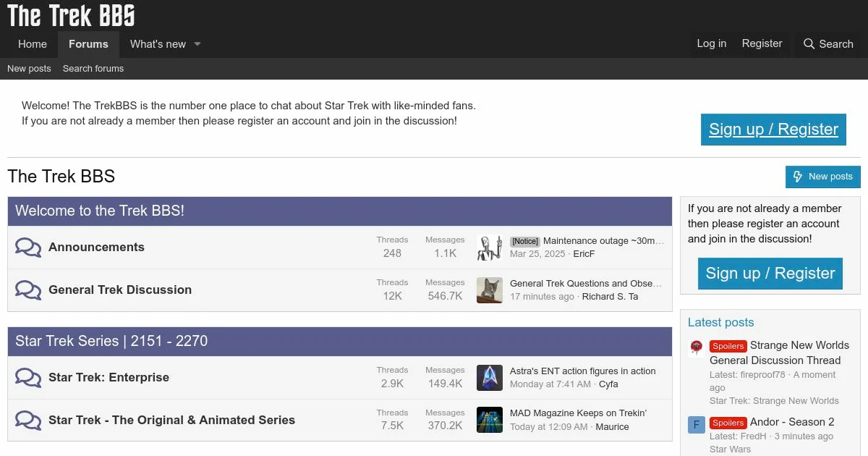Open the What's new tab

click(158, 44)
